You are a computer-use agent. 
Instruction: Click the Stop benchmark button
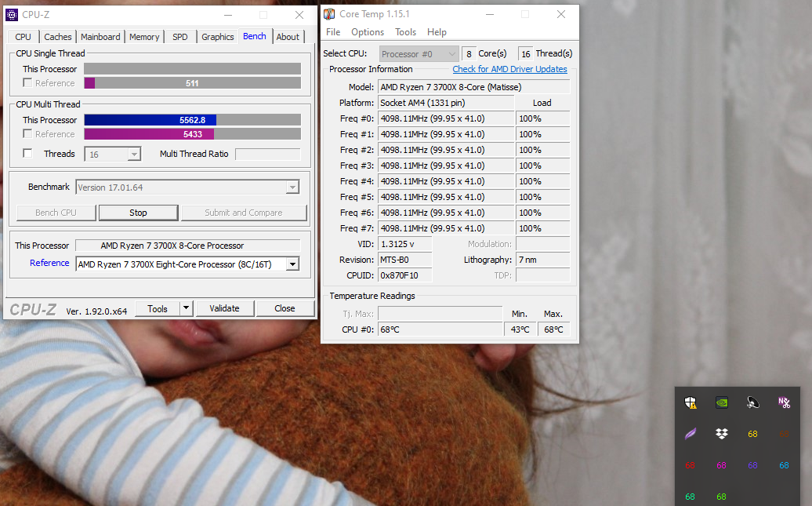pyautogui.click(x=138, y=213)
